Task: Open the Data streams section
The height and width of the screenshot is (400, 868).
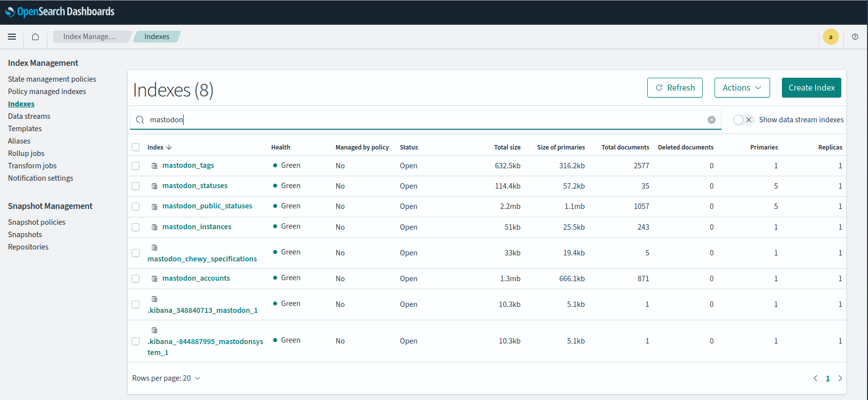Action: tap(29, 116)
